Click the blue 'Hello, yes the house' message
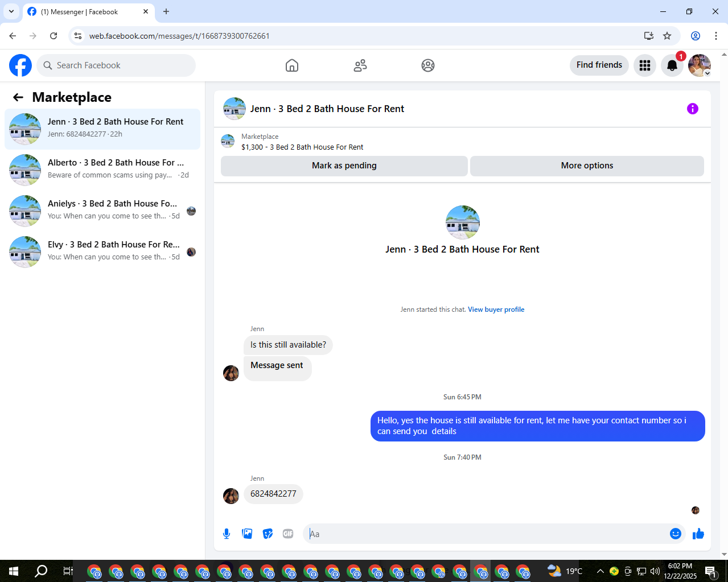 point(538,426)
